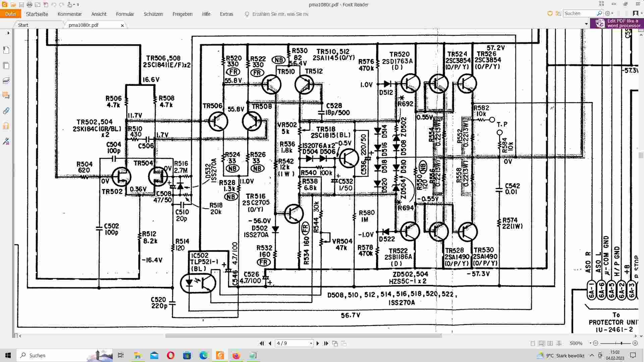Screen dimensions: 644x362
Task: Go to the previous page
Action: click(x=270, y=343)
